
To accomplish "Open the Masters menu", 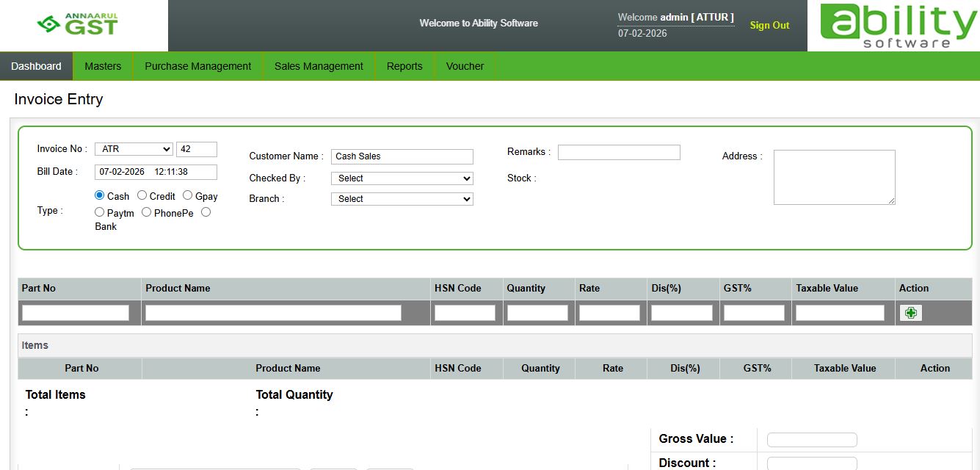I will 103,66.
